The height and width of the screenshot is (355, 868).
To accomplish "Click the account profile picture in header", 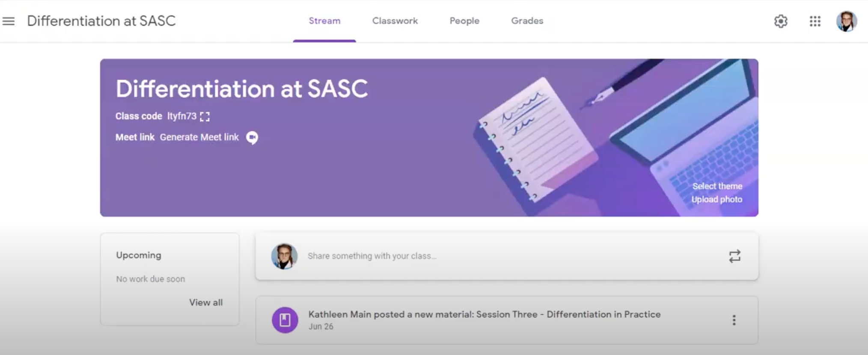I will (x=846, y=21).
